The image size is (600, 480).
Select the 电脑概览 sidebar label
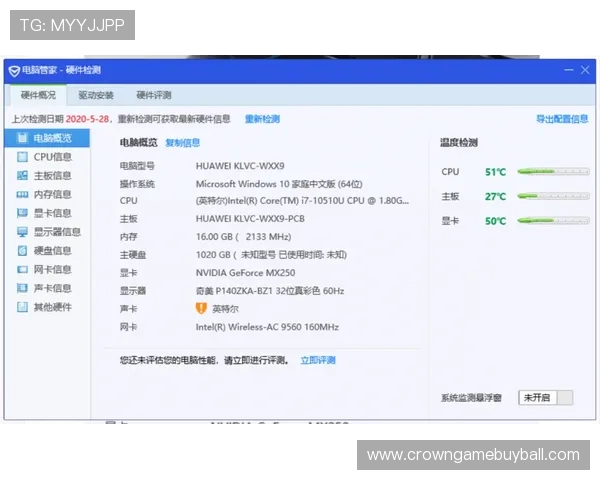coord(53,138)
